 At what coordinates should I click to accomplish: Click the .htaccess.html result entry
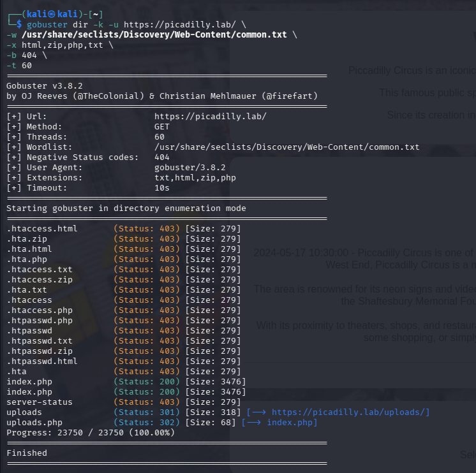[x=42, y=228]
